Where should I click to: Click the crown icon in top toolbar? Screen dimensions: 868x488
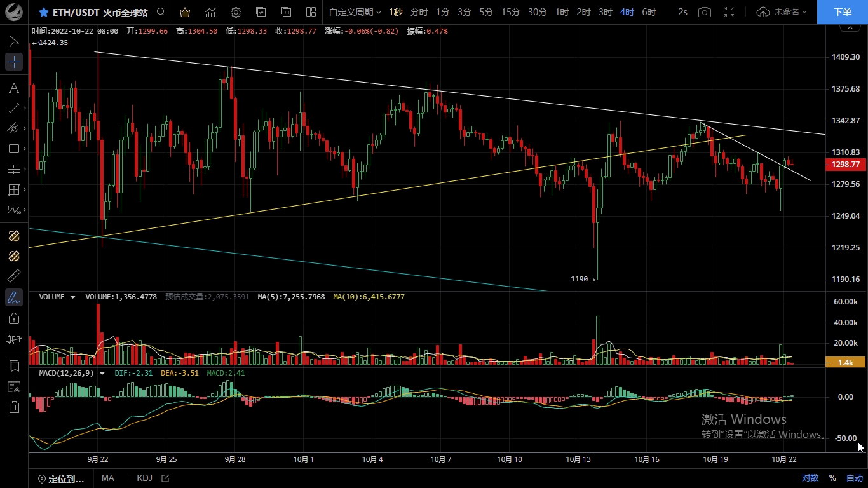[x=184, y=12]
